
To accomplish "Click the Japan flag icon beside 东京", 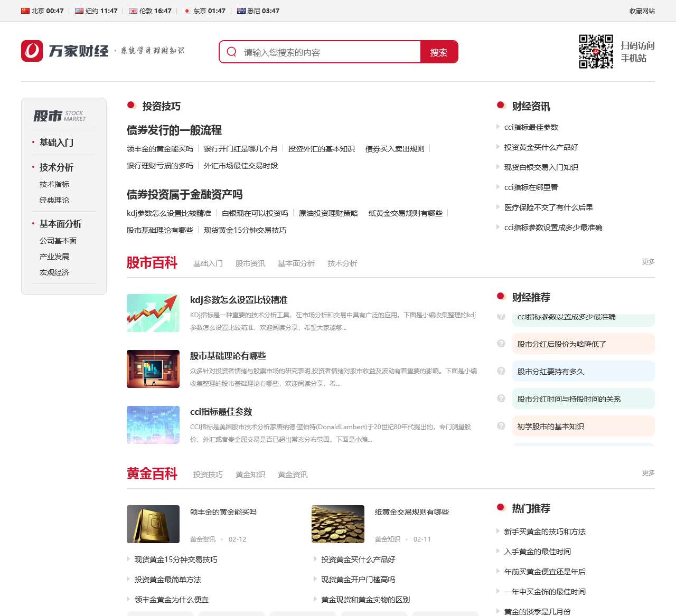I will tap(187, 11).
